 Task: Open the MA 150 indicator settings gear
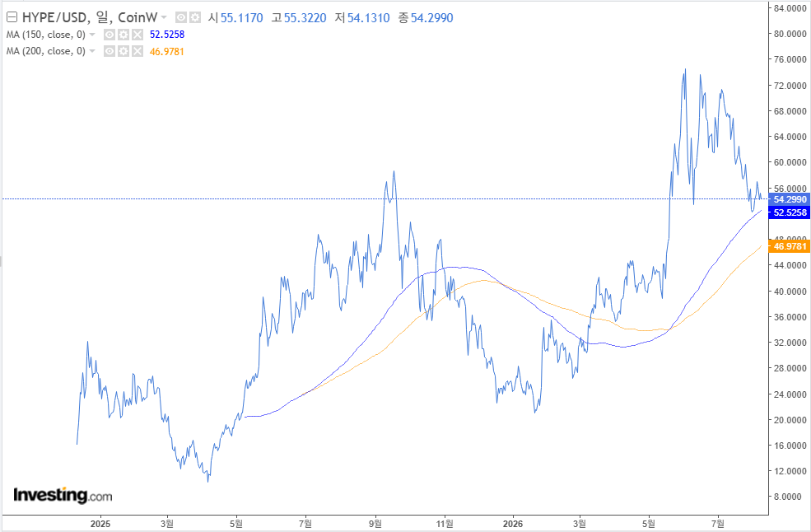coord(124,35)
